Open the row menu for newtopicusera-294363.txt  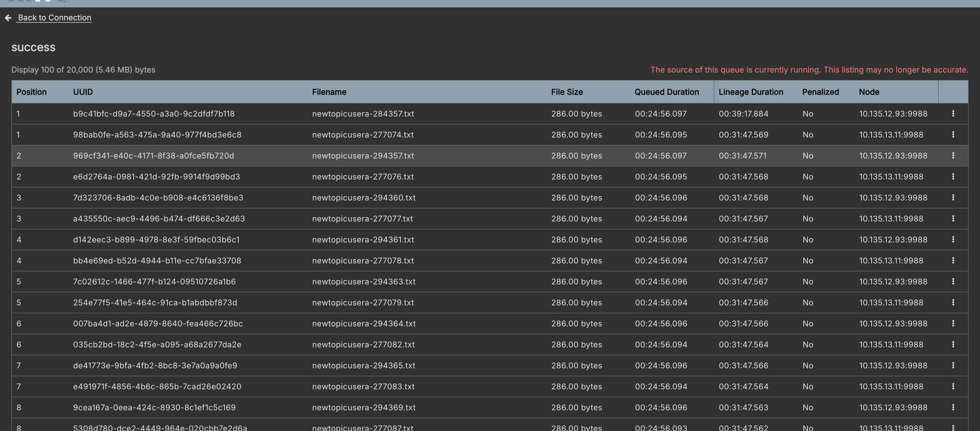pos(953,282)
